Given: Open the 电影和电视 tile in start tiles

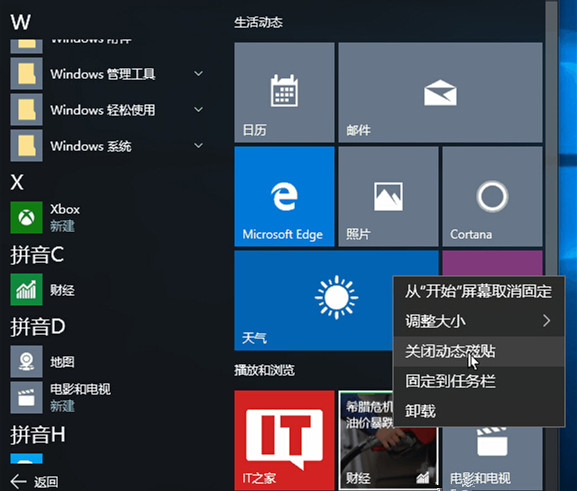Looking at the screenshot, I should pyautogui.click(x=492, y=459).
